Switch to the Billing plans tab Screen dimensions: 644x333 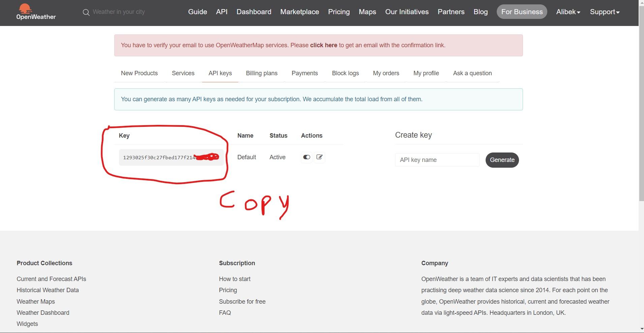(x=262, y=73)
